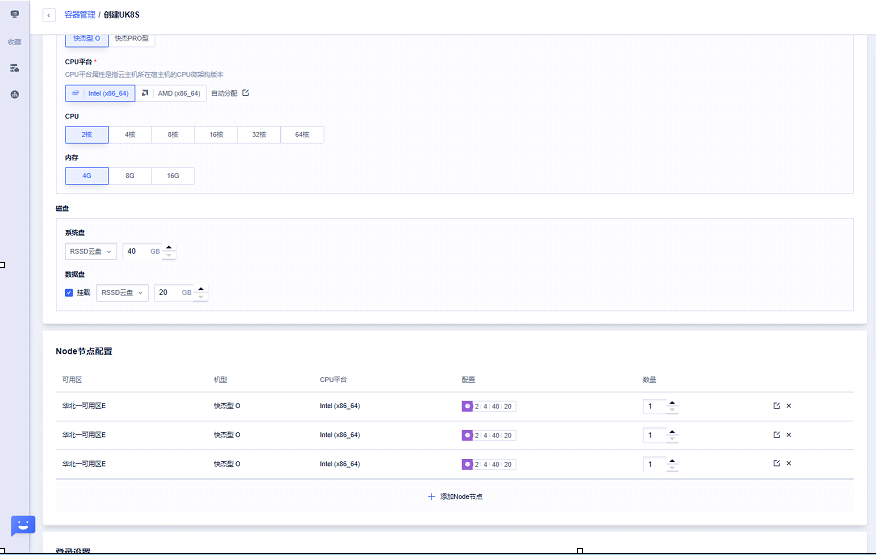Edit the first Node row configuration
This screenshot has width=876, height=555.
tap(776, 406)
